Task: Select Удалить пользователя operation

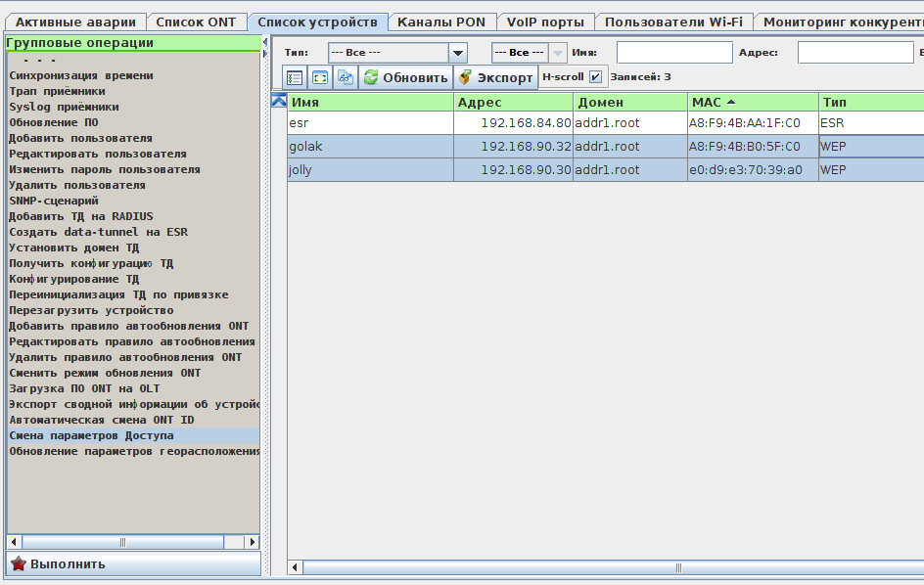Action: (x=134, y=185)
